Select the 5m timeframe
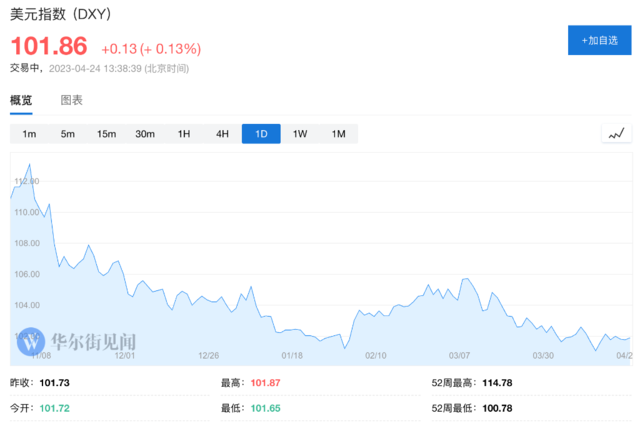 68,134
